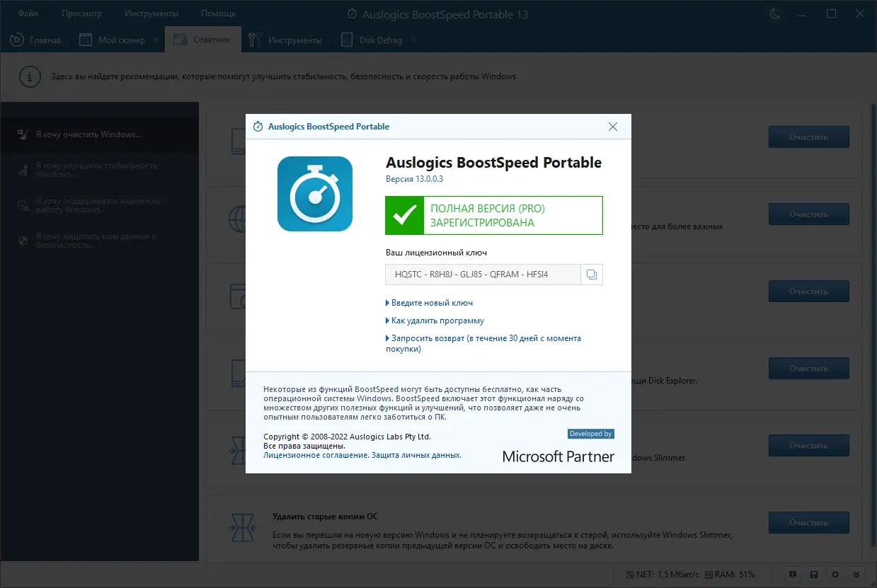Click the monitor alert icon in status bar
Image resolution: width=877 pixels, height=588 pixels.
click(x=793, y=574)
